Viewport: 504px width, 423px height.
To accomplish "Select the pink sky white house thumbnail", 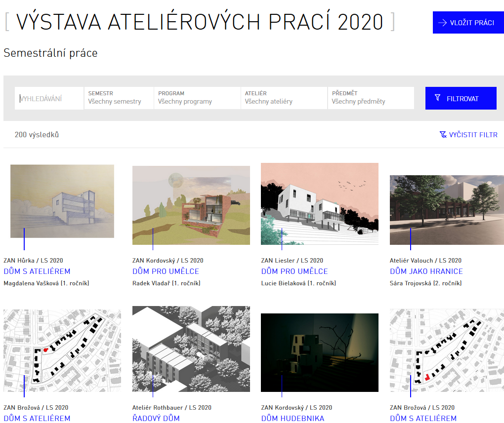I will pos(320,204).
